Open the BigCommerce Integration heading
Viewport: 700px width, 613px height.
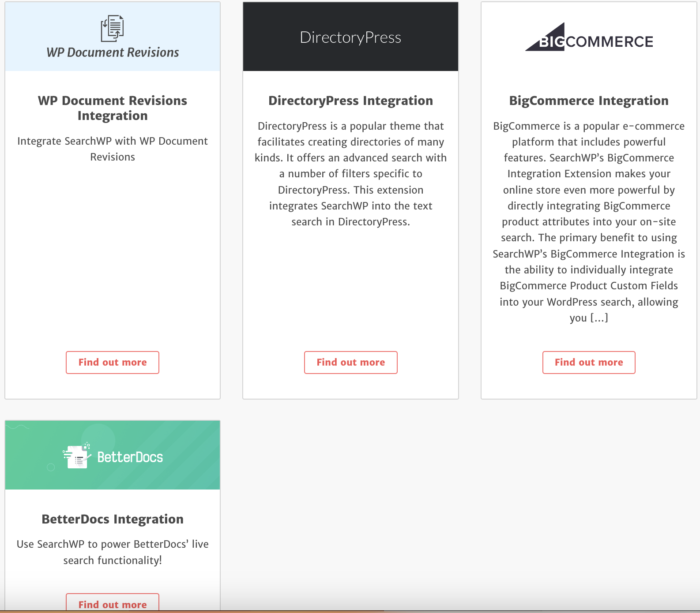(x=589, y=101)
